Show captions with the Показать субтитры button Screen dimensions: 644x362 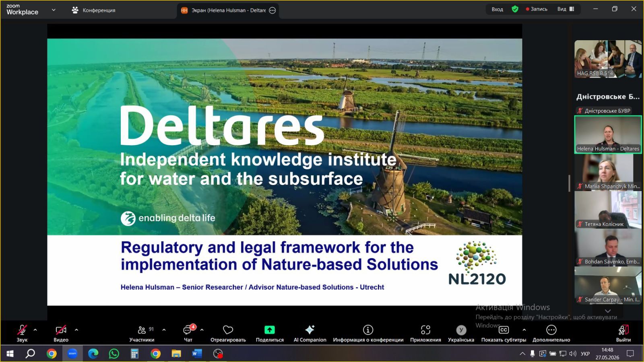pyautogui.click(x=504, y=333)
